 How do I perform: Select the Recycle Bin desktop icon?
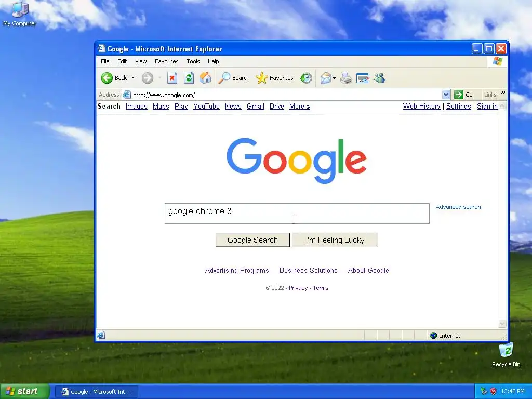point(506,355)
